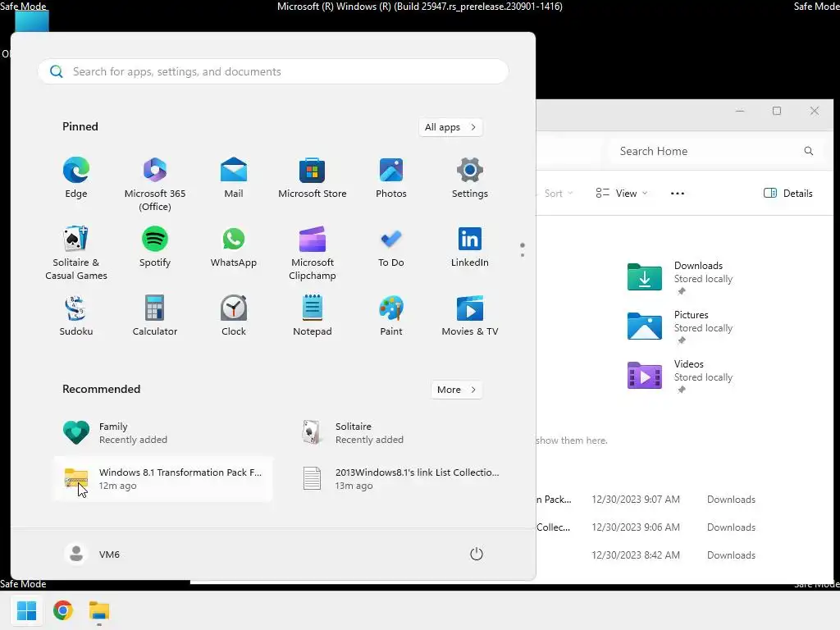The height and width of the screenshot is (630, 840).
Task: Expand Sort dropdown in File Explorer
Action: [x=557, y=194]
